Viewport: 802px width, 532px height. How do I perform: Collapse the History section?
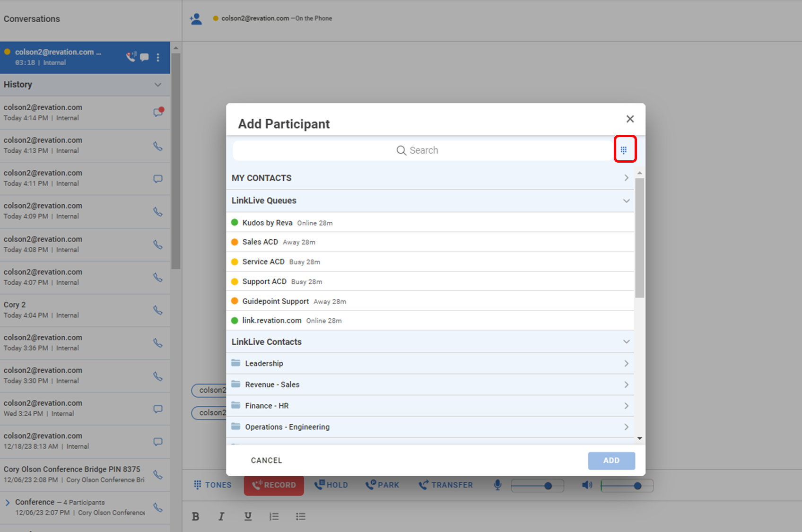[158, 85]
